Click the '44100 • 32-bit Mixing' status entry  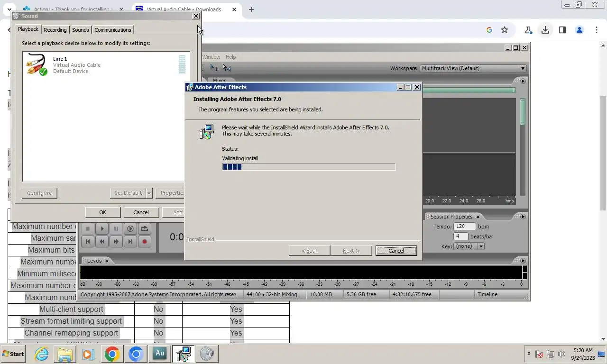[x=272, y=294]
